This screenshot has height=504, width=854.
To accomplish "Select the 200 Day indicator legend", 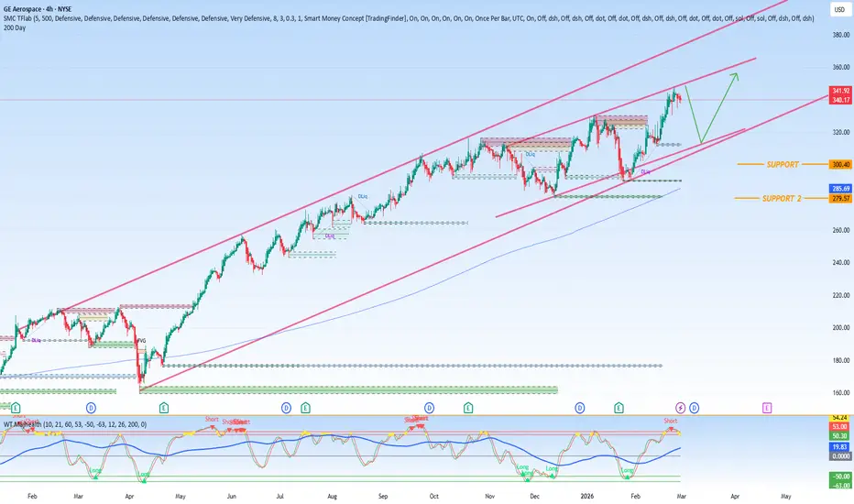I will pos(14,27).
